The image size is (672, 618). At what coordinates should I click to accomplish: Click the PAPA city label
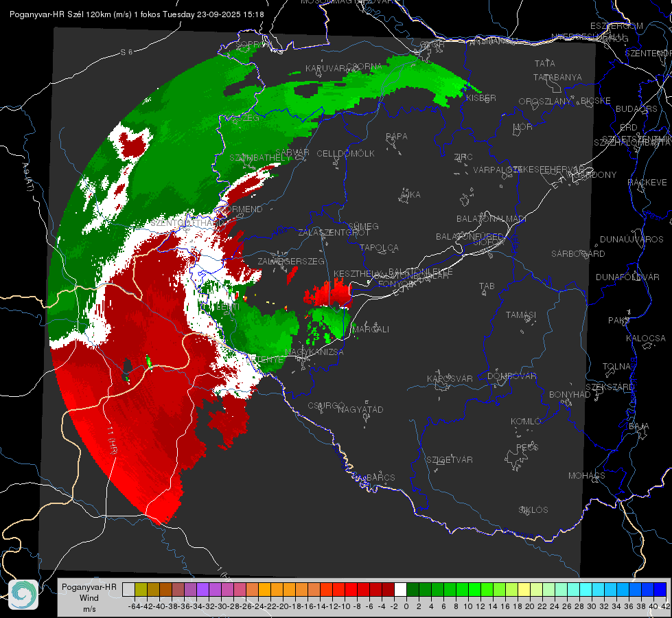[397, 137]
